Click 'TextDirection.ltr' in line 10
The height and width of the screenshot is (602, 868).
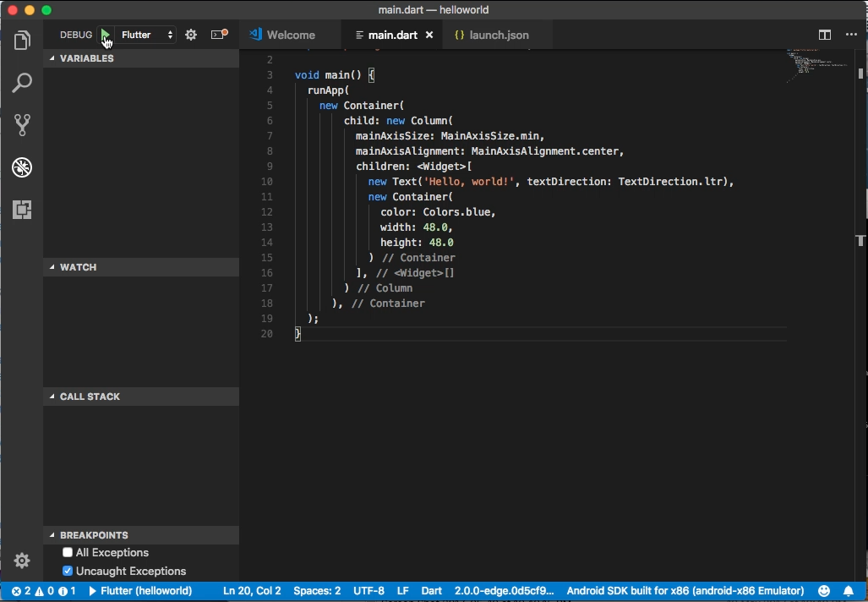click(670, 182)
